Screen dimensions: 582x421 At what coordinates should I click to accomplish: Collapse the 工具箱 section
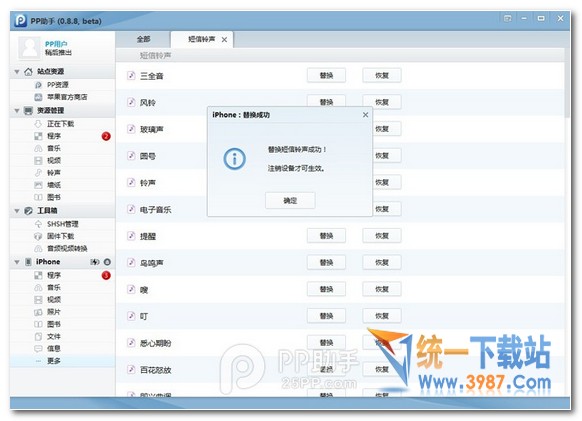click(x=17, y=211)
